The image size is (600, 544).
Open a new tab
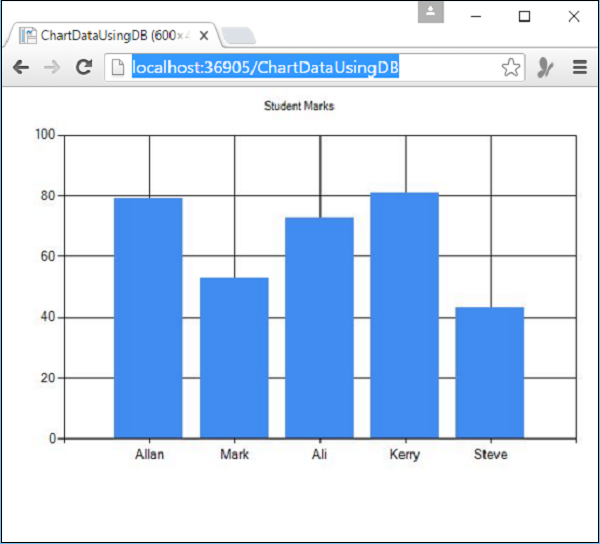pyautogui.click(x=238, y=36)
